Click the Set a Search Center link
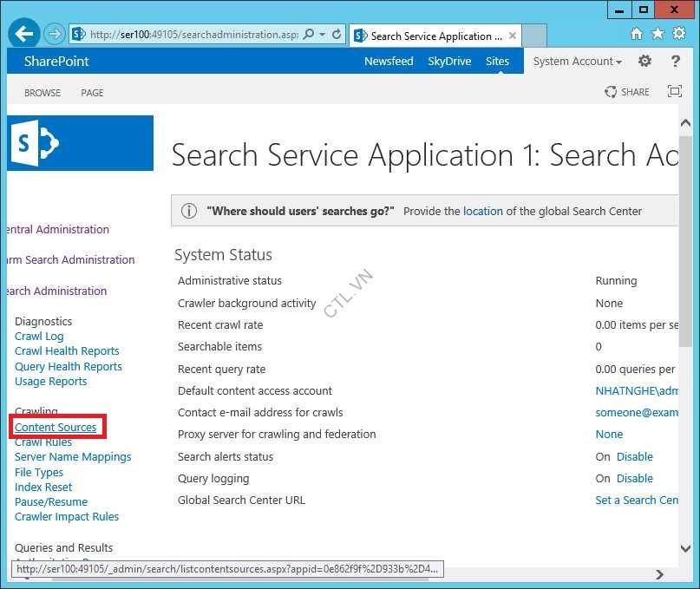The width and height of the screenshot is (700, 589). (637, 501)
